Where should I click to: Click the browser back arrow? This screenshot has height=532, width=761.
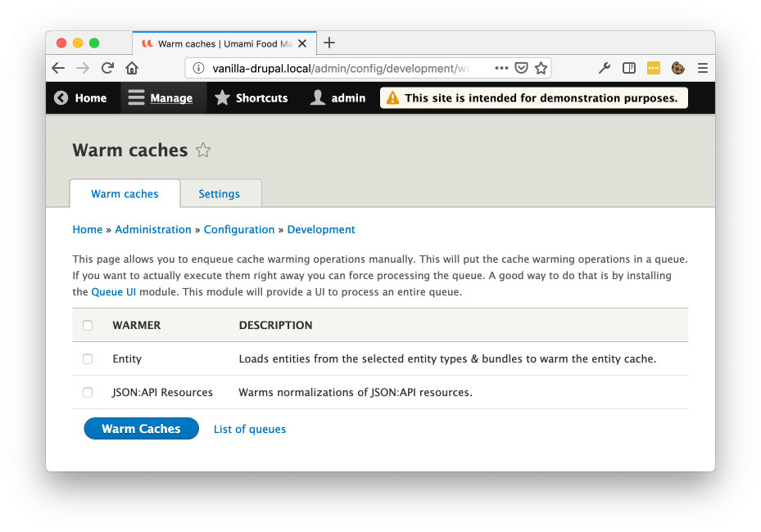(58, 69)
